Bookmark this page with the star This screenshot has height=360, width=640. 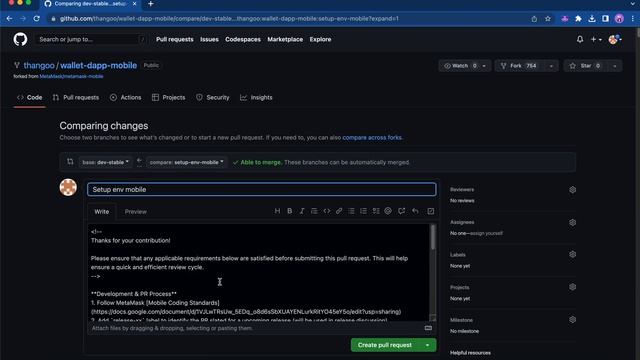coord(548,19)
